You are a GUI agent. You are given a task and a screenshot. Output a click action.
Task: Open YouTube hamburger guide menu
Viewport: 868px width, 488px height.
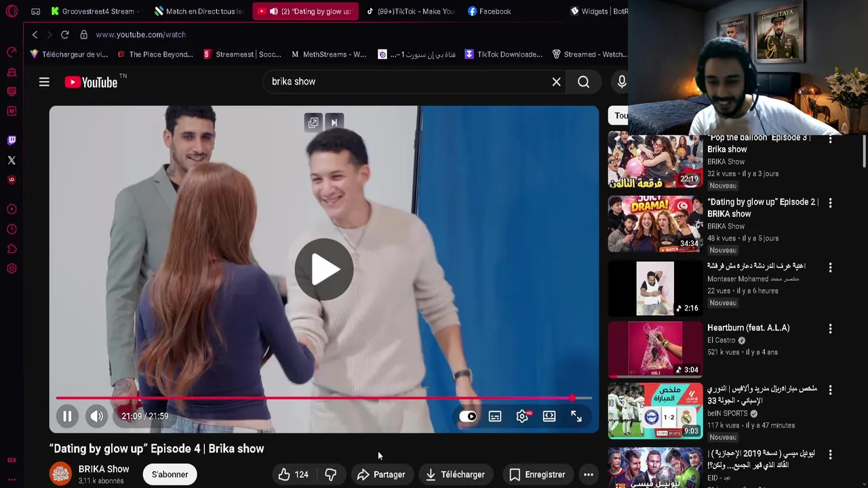[x=44, y=82]
